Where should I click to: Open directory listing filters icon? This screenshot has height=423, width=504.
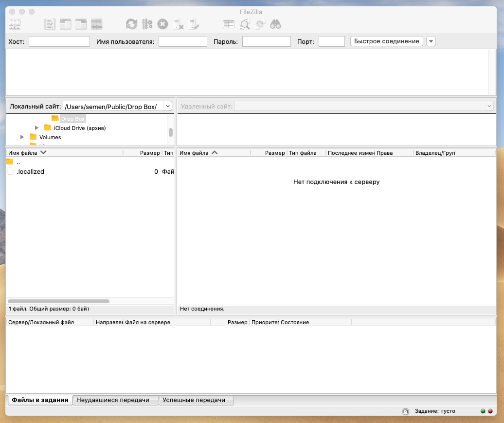pyautogui.click(x=229, y=24)
